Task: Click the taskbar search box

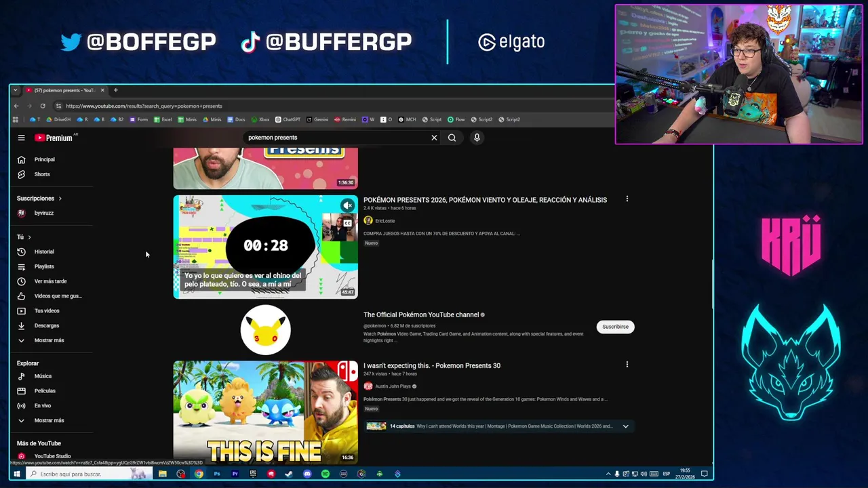Action: tap(88, 474)
